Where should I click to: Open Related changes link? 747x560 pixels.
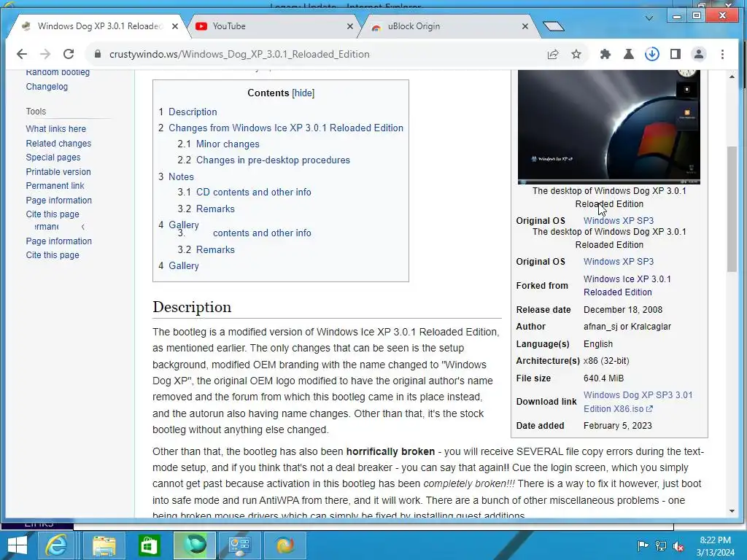[x=58, y=144]
